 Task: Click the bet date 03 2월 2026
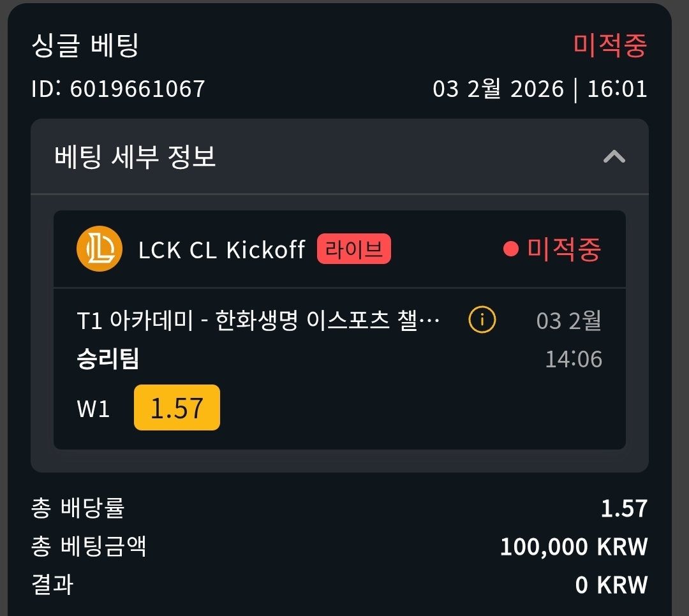click(498, 89)
